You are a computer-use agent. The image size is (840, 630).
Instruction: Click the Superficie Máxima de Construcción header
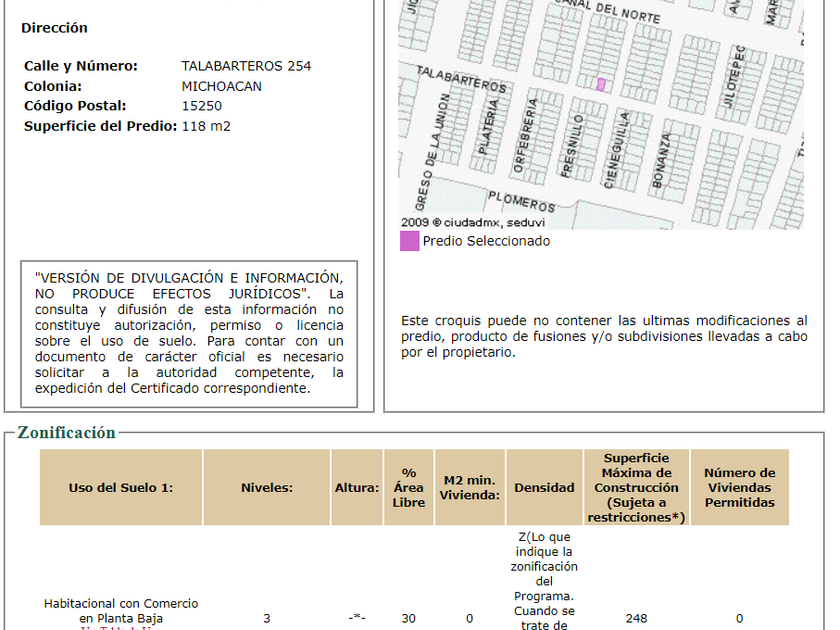coord(636,487)
